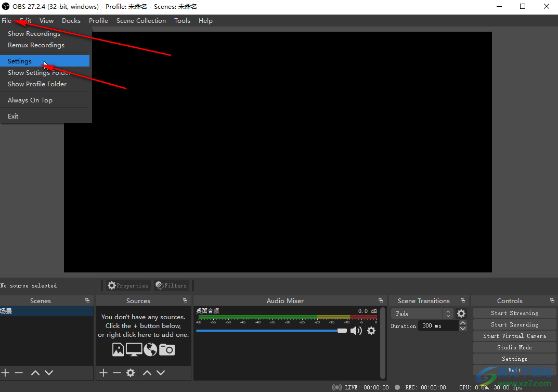
Task: Remove source with minus icon
Action: tap(116, 373)
